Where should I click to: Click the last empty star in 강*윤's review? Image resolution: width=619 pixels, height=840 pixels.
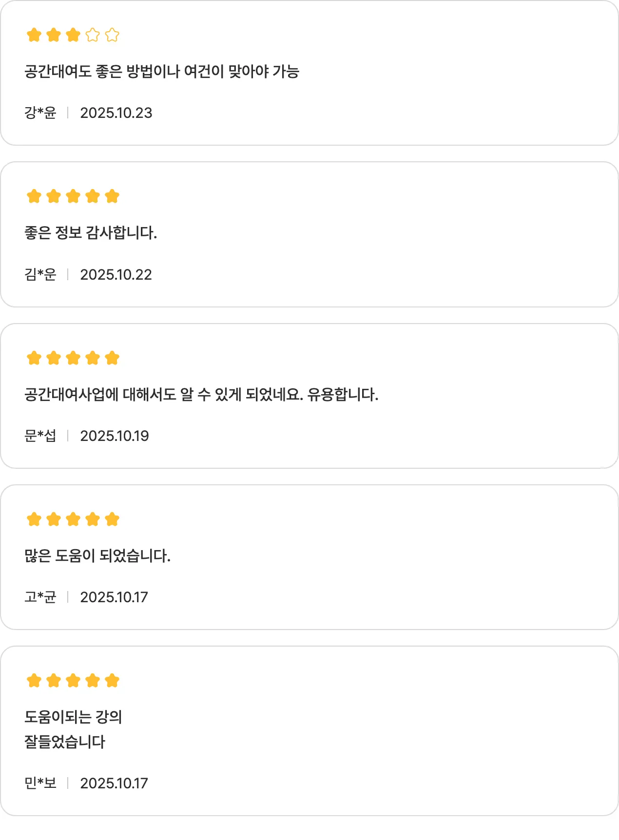[112, 35]
